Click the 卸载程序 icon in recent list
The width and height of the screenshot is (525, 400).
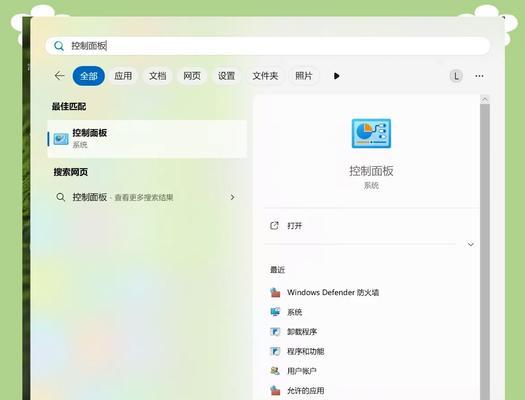pyautogui.click(x=275, y=331)
